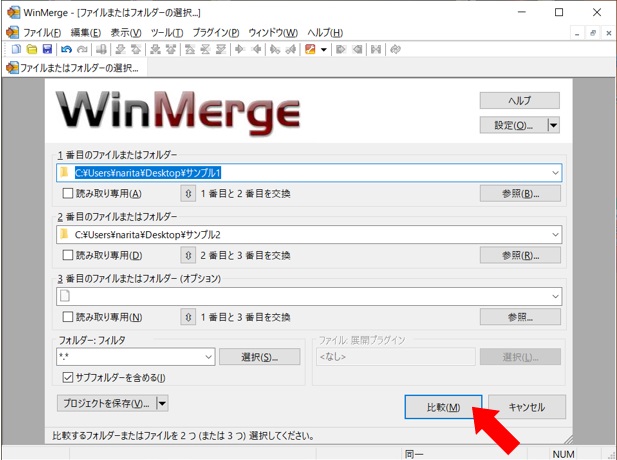The height and width of the screenshot is (460, 617).
Task: Click the printer icon in toolbar
Action: coord(101,49)
